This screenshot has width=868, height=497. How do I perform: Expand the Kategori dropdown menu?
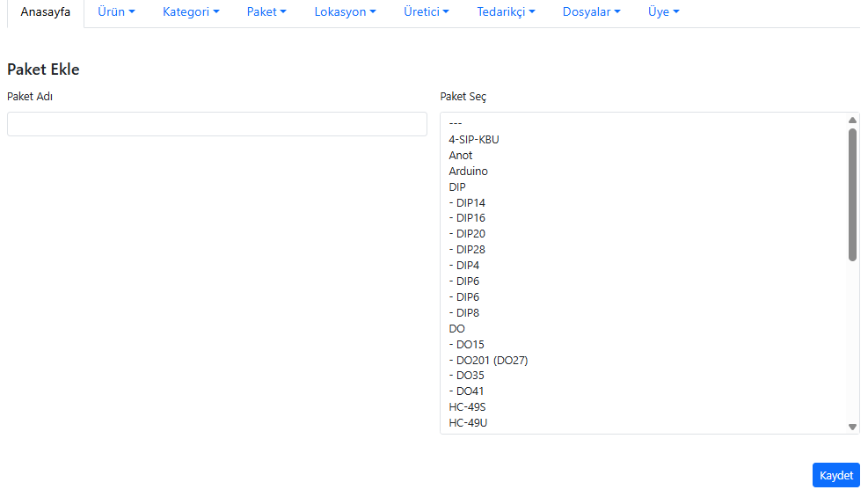(191, 12)
